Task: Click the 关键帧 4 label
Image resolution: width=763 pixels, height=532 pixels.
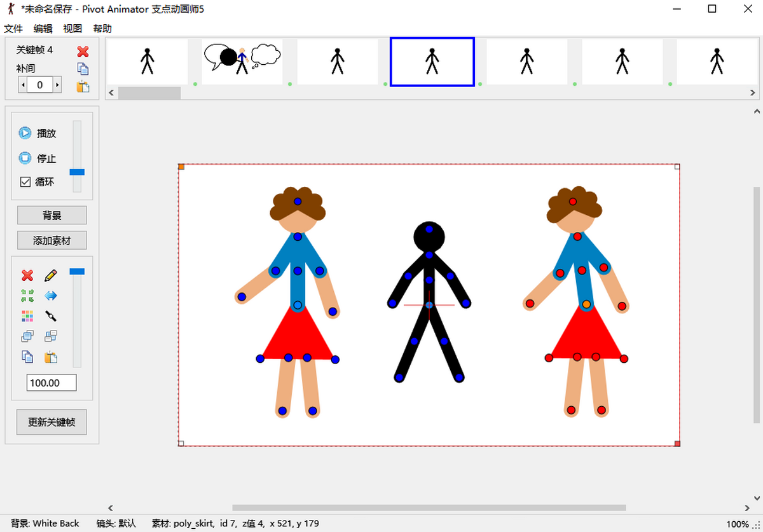Action: [34, 50]
